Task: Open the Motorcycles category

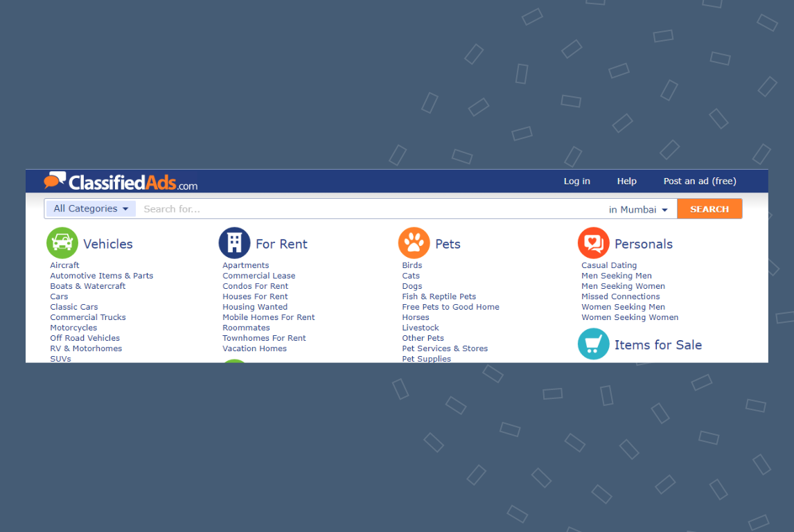Action: (x=73, y=327)
